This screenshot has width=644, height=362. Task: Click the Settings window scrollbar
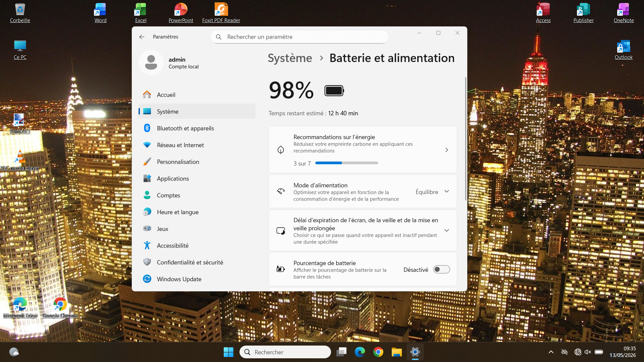coord(466,139)
